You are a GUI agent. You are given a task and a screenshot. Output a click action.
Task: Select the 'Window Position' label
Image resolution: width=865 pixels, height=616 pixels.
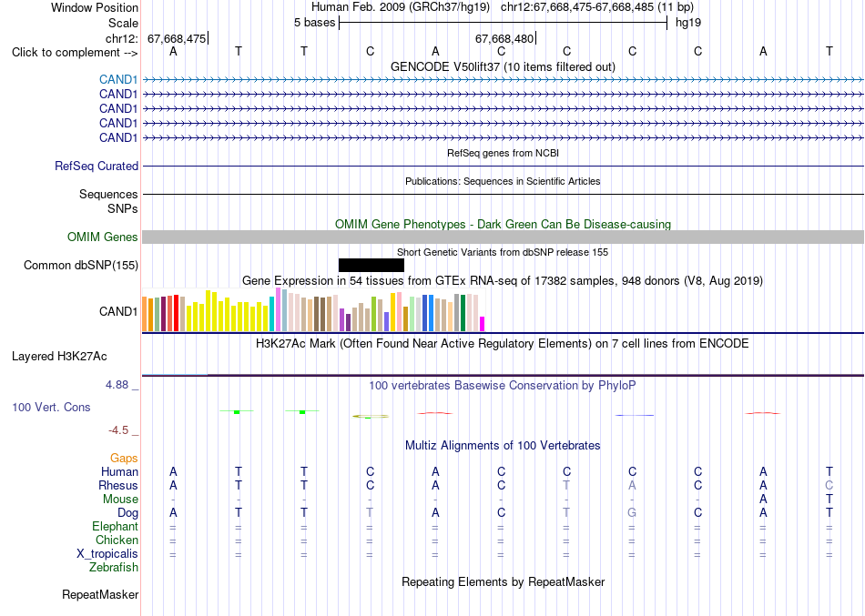(95, 7)
